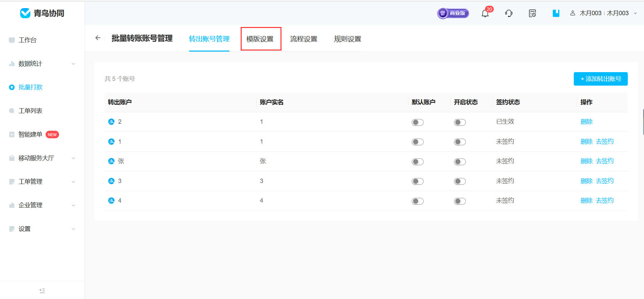Toggle 开启状态 switch for account 2
The width and height of the screenshot is (644, 299).
click(460, 122)
